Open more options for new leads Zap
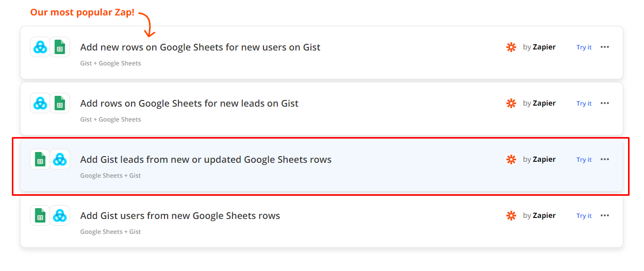The width and height of the screenshot is (644, 271). click(x=605, y=104)
